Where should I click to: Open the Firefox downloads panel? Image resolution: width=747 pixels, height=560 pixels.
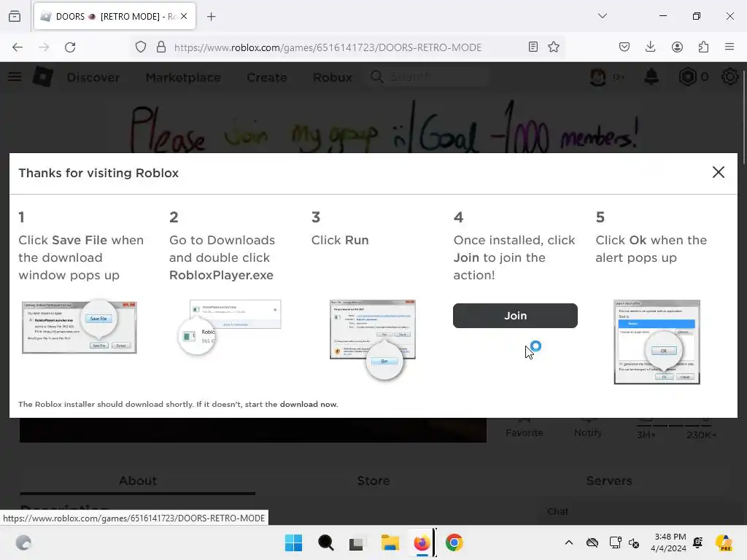point(650,47)
